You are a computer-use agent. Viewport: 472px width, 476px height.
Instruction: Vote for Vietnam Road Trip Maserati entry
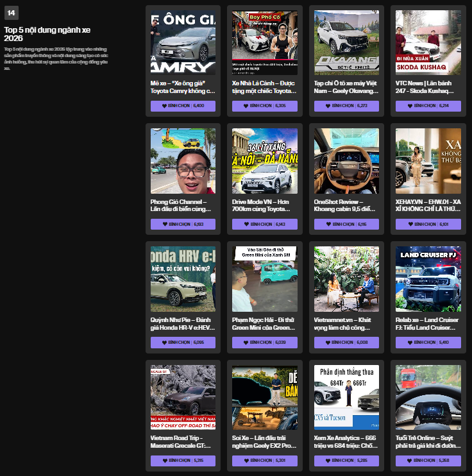(x=183, y=461)
